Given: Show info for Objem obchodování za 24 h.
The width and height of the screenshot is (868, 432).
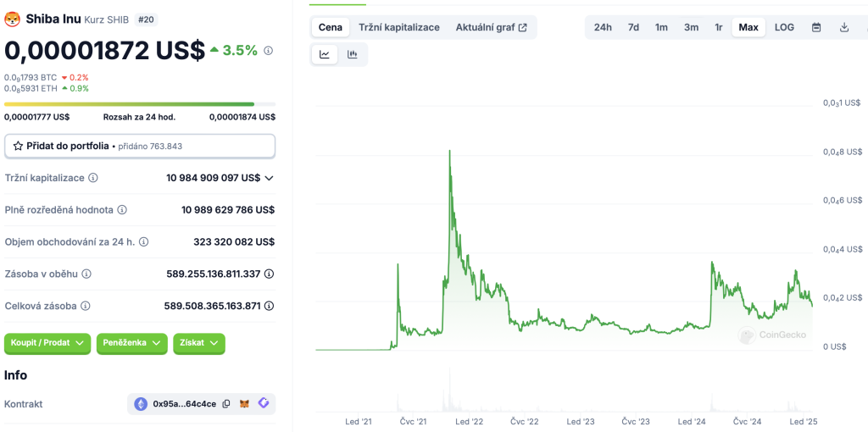Looking at the screenshot, I should [x=144, y=242].
